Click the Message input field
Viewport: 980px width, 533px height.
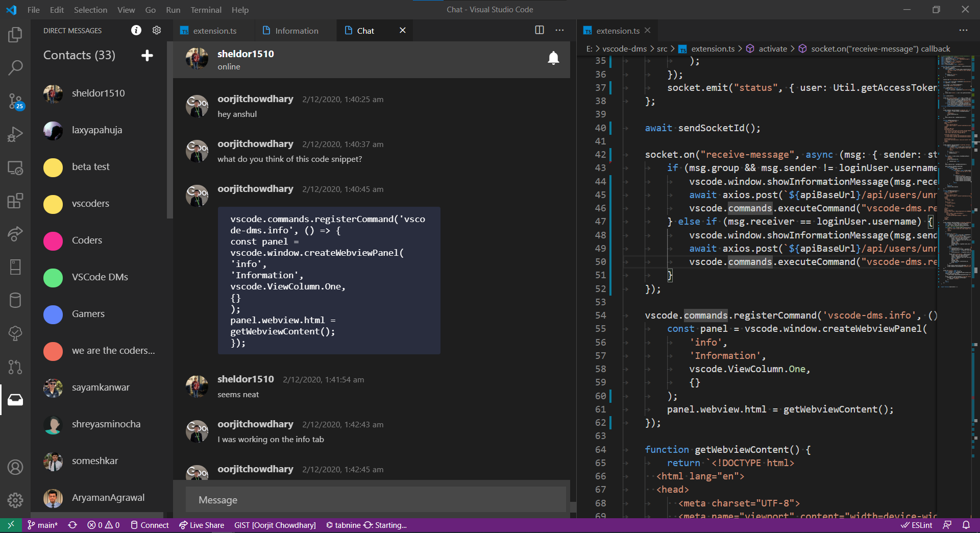pyautogui.click(x=376, y=500)
